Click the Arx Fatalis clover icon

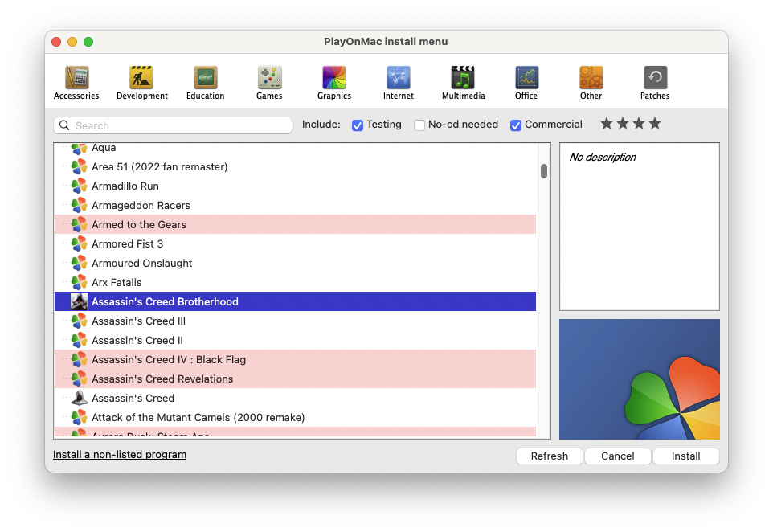(x=80, y=282)
